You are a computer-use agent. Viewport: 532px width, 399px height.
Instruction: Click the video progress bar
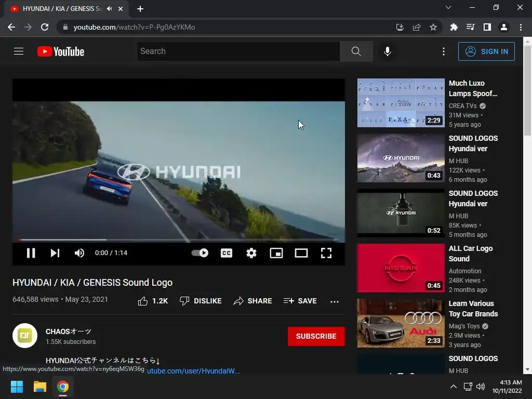coord(179,240)
